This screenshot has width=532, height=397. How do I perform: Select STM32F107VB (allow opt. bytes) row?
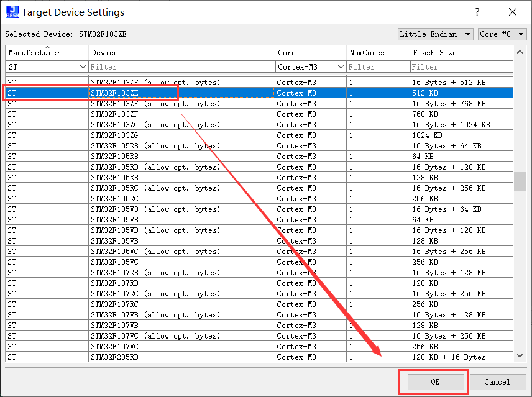coord(259,314)
